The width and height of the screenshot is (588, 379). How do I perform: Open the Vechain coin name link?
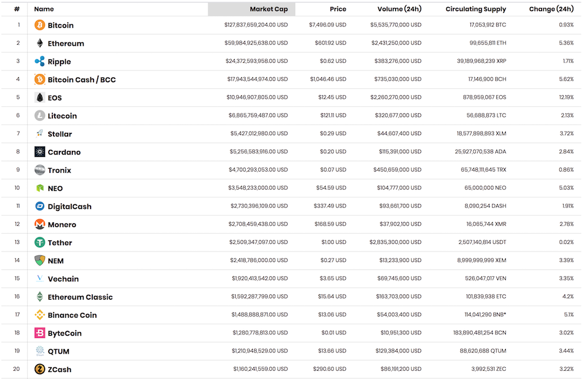[x=63, y=279]
